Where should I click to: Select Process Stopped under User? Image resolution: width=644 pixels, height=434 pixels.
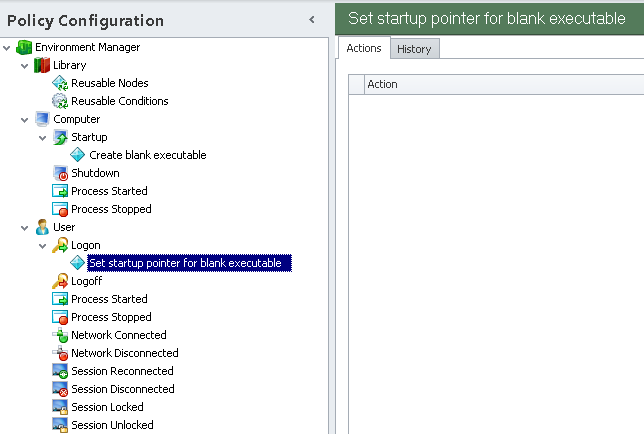pos(111,317)
